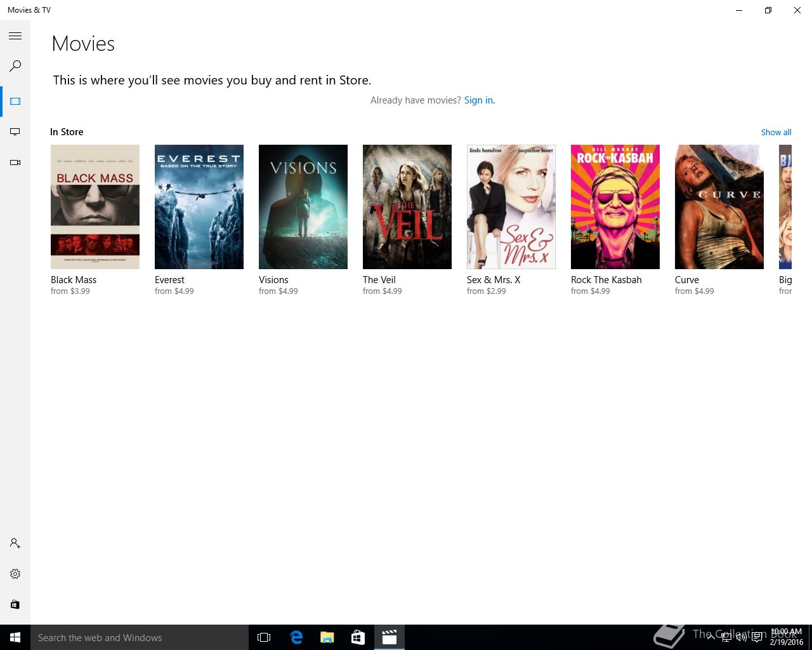Viewport: 812px width, 650px height.
Task: Open Task View on the taskbar
Action: [264, 637]
